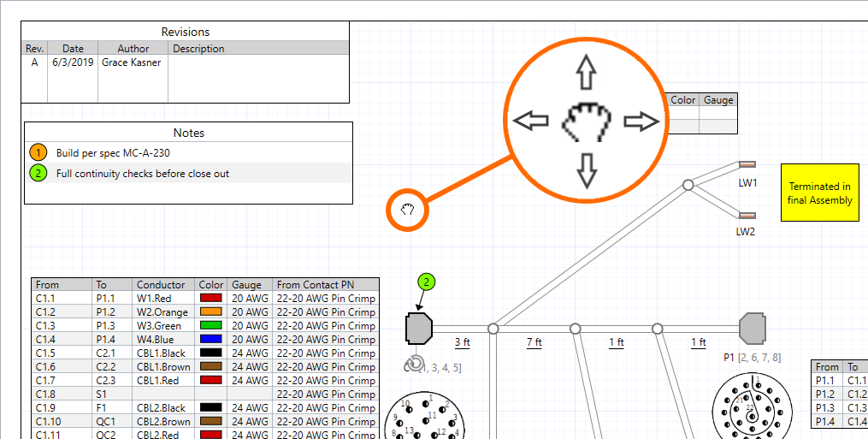Click the orange note 1 balloon in Notes
Screen dimensions: 868x439
tap(38, 153)
